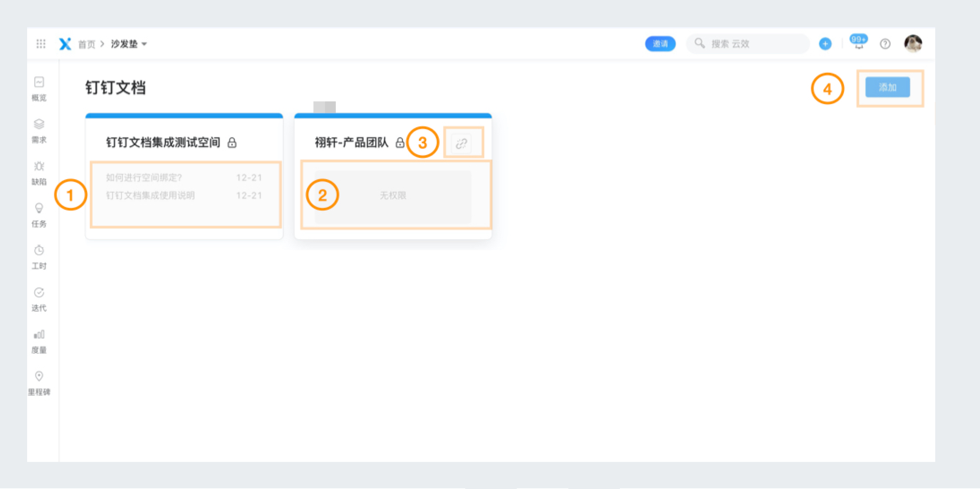
Task: Open 任务 in the sidebar
Action: 39,215
